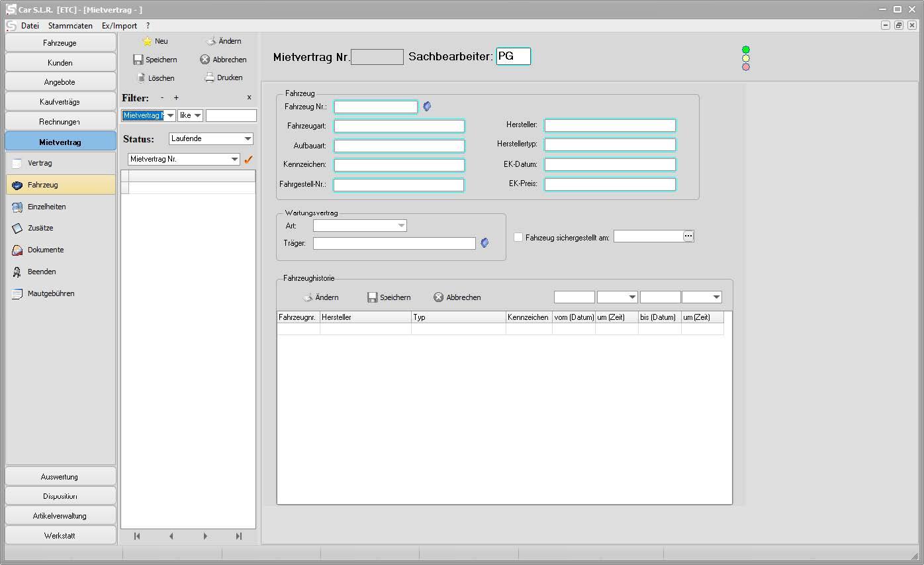Switch to the Werkstatt module
This screenshot has height=565, width=924.
click(60, 535)
